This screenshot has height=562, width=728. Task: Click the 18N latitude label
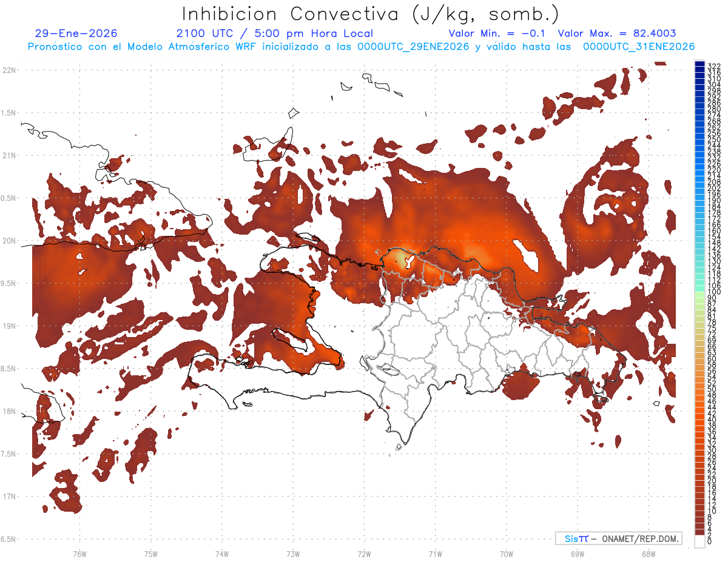click(9, 412)
